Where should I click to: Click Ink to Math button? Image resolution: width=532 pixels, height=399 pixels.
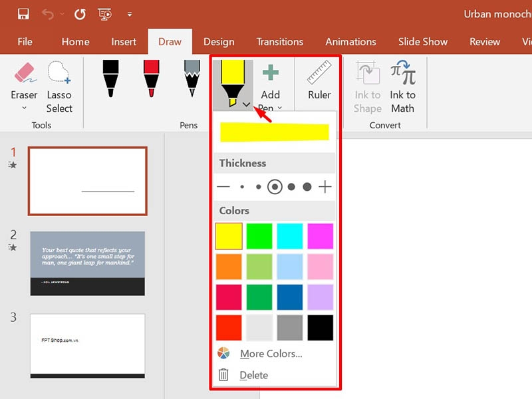[x=403, y=87]
